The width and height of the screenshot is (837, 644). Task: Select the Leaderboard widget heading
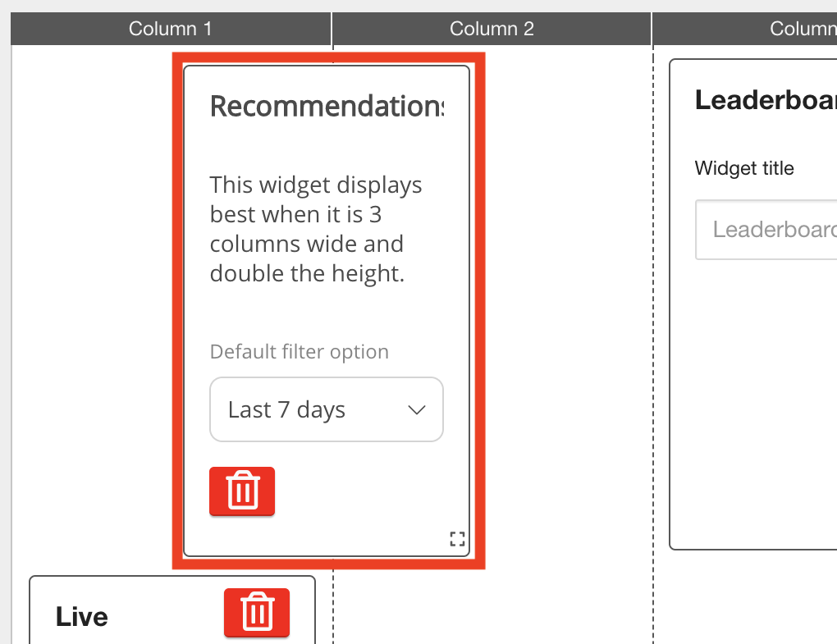(x=765, y=100)
